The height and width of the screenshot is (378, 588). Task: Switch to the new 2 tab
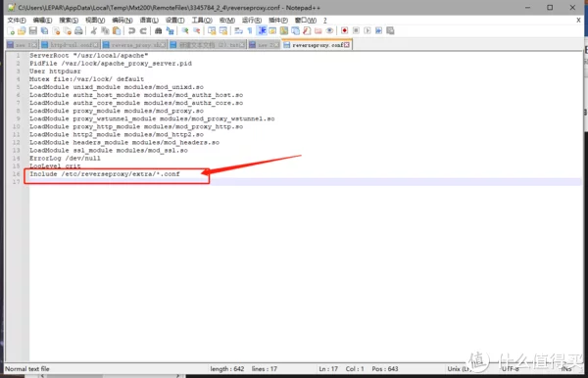tap(264, 45)
